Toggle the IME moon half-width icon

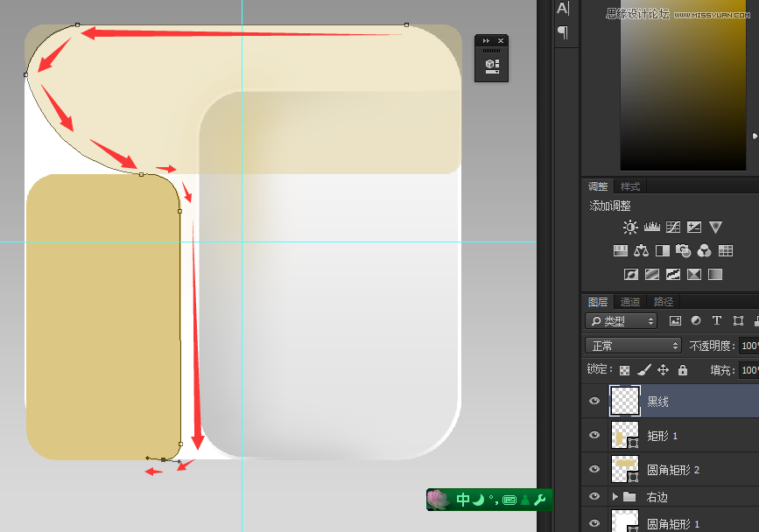[x=478, y=500]
